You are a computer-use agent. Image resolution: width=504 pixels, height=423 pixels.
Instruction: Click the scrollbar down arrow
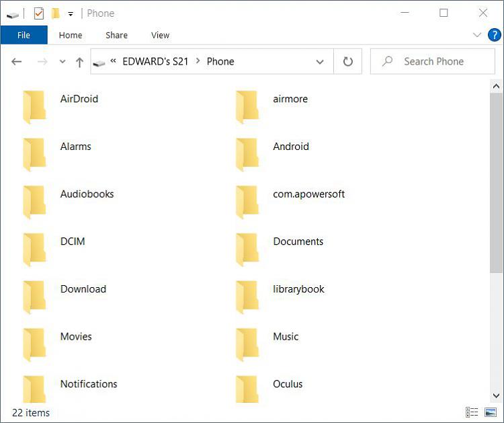click(496, 395)
